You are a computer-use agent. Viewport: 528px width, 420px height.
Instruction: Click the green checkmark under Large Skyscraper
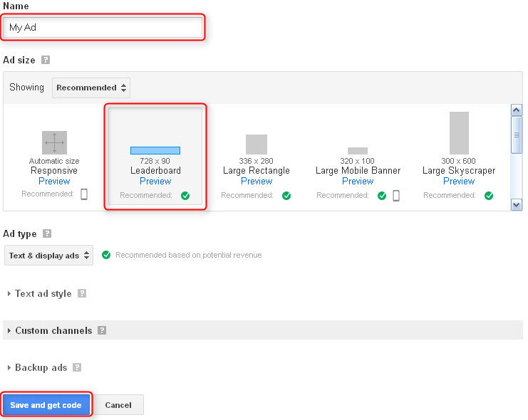coord(489,196)
